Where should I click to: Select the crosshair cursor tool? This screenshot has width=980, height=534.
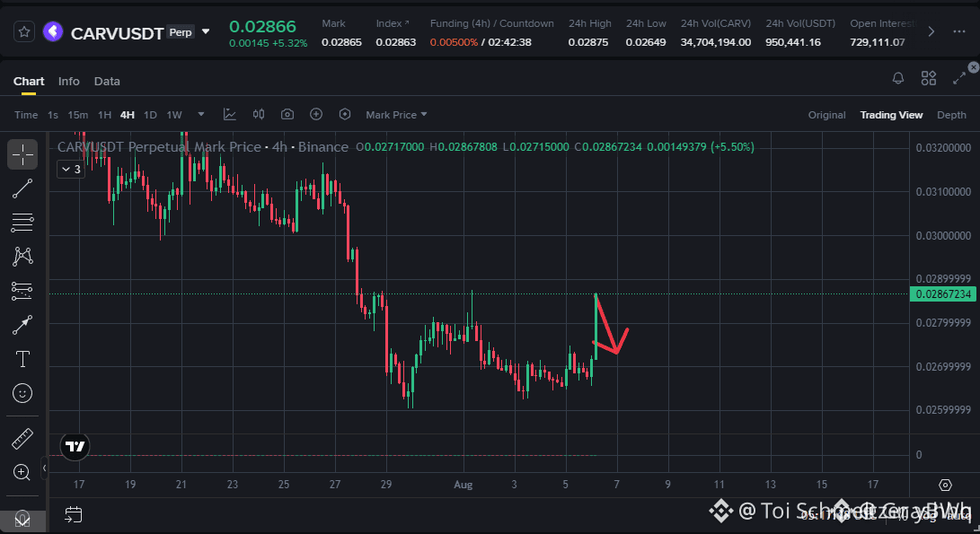tap(22, 154)
